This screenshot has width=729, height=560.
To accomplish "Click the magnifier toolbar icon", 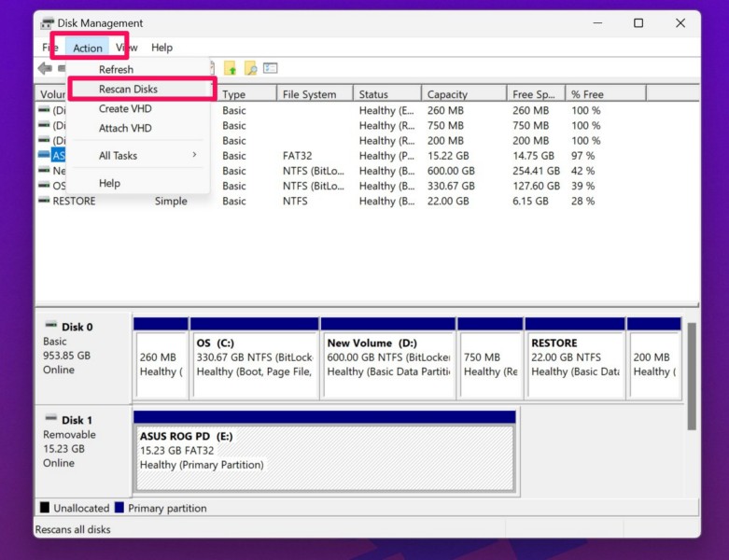I will 250,68.
